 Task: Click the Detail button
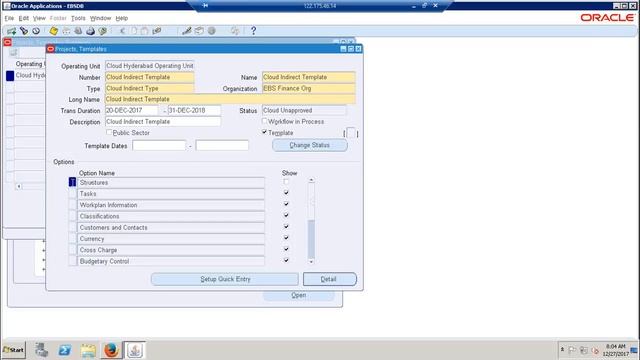329,279
